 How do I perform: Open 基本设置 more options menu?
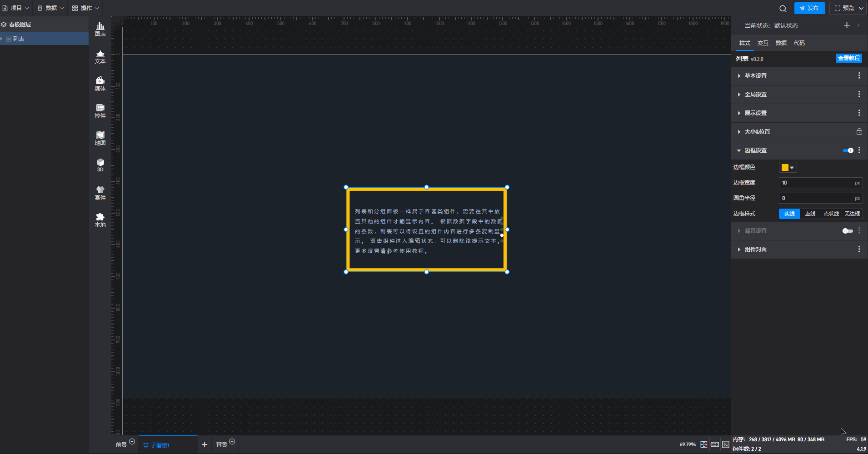pos(859,76)
